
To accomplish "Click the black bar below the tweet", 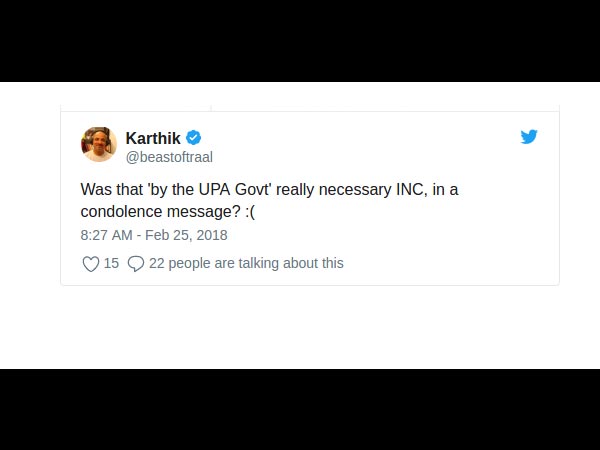I will (x=300, y=410).
